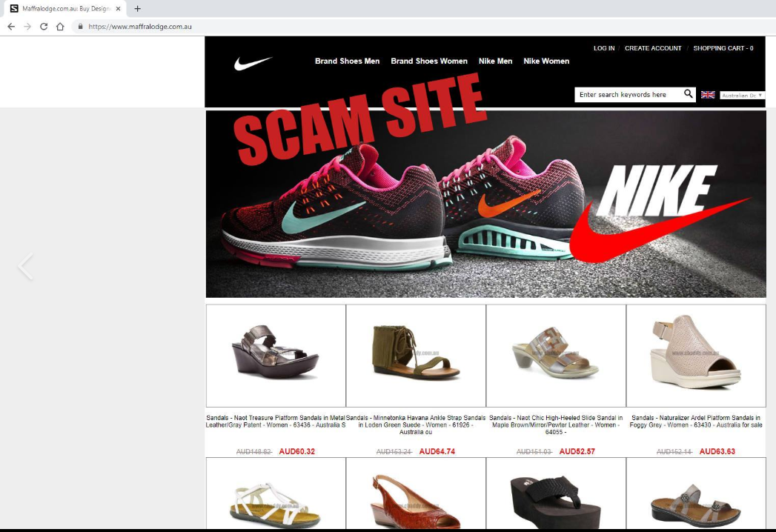This screenshot has width=776, height=532.
Task: Click the padlock icon in address bar
Action: tap(80, 27)
